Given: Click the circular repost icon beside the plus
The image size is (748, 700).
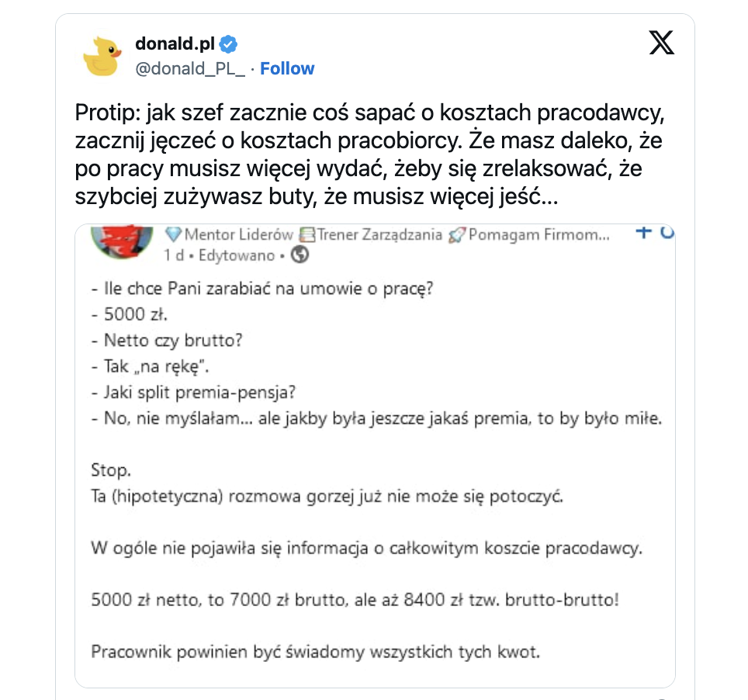Looking at the screenshot, I should click(x=666, y=232).
